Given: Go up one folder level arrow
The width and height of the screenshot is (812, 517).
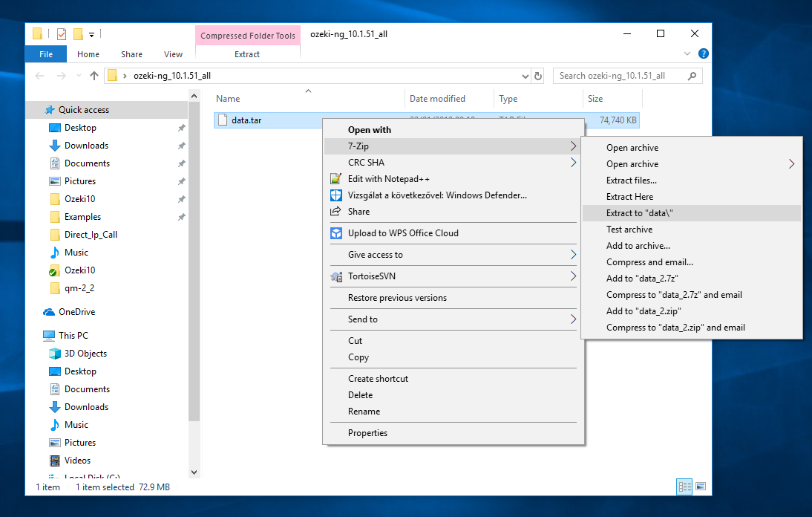Looking at the screenshot, I should (x=94, y=76).
